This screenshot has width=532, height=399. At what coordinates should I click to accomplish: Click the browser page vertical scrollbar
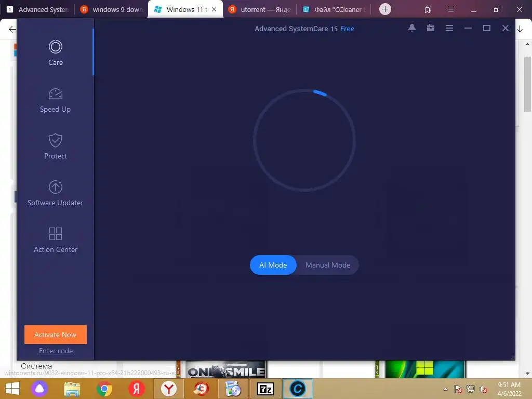pos(527,84)
